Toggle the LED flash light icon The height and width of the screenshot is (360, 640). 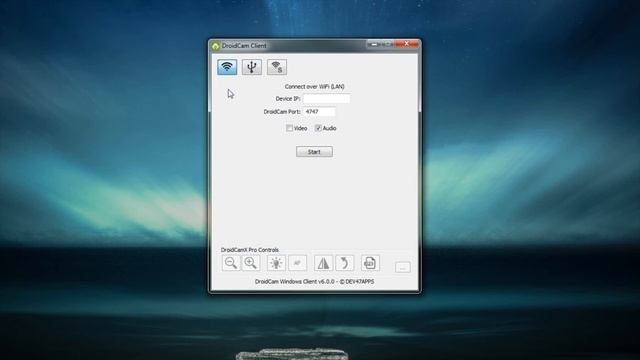tap(276, 263)
